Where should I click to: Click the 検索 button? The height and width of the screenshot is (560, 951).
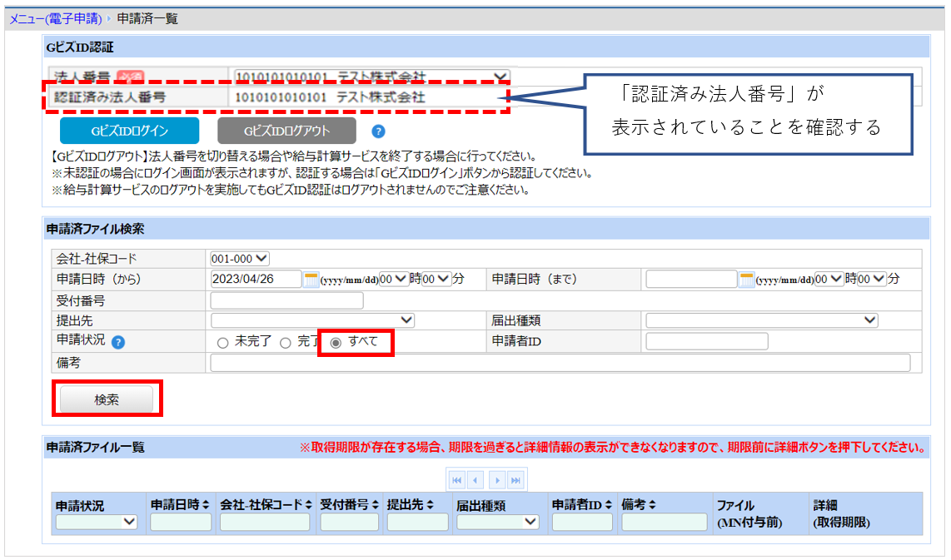click(107, 399)
